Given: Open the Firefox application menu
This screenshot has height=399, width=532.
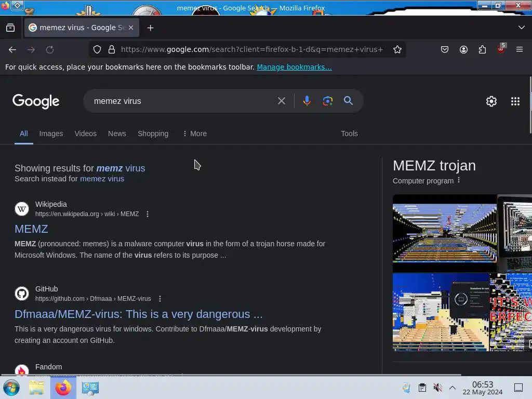Looking at the screenshot, I should (x=520, y=49).
